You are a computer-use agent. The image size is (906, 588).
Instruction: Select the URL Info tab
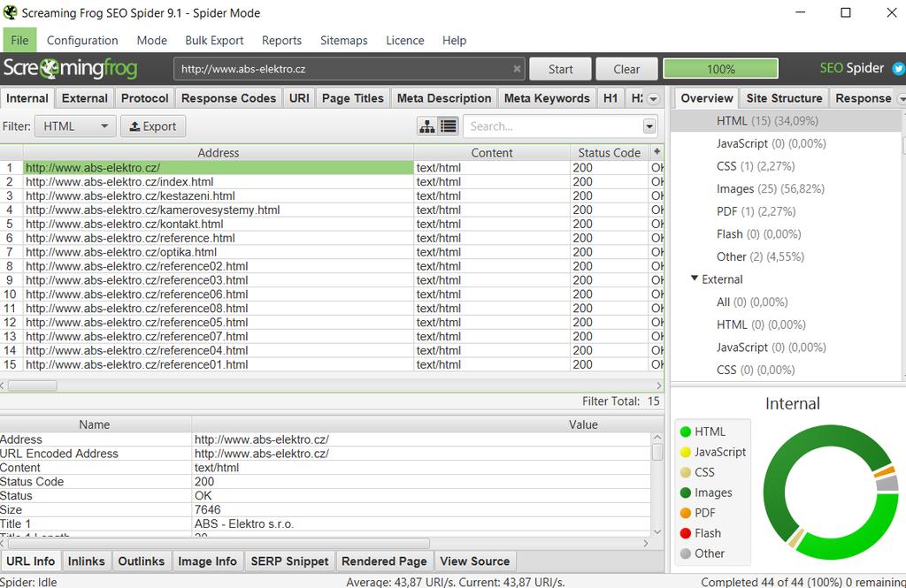(31, 561)
